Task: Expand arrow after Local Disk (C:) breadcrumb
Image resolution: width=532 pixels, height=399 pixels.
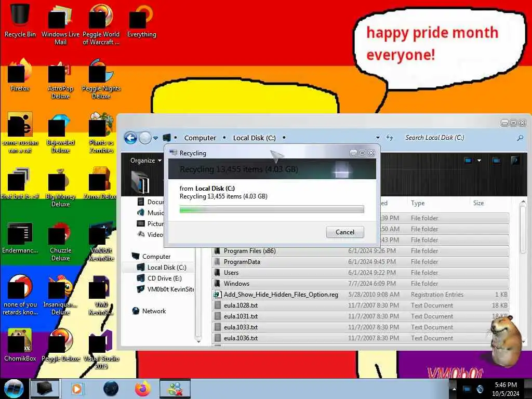Action: pyautogui.click(x=284, y=138)
